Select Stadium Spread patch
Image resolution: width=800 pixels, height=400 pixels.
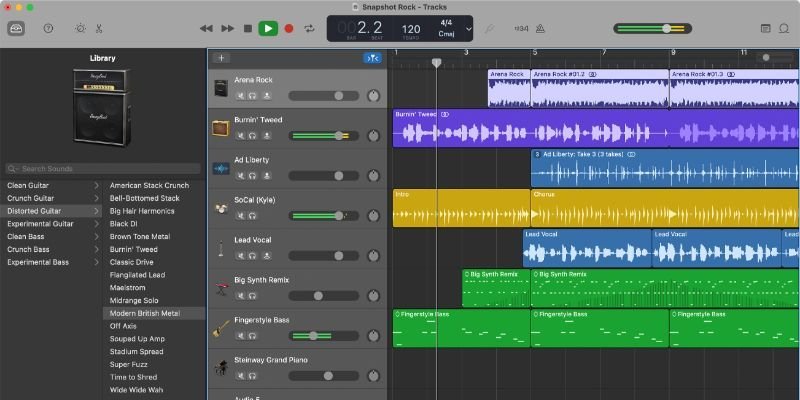coord(136,352)
